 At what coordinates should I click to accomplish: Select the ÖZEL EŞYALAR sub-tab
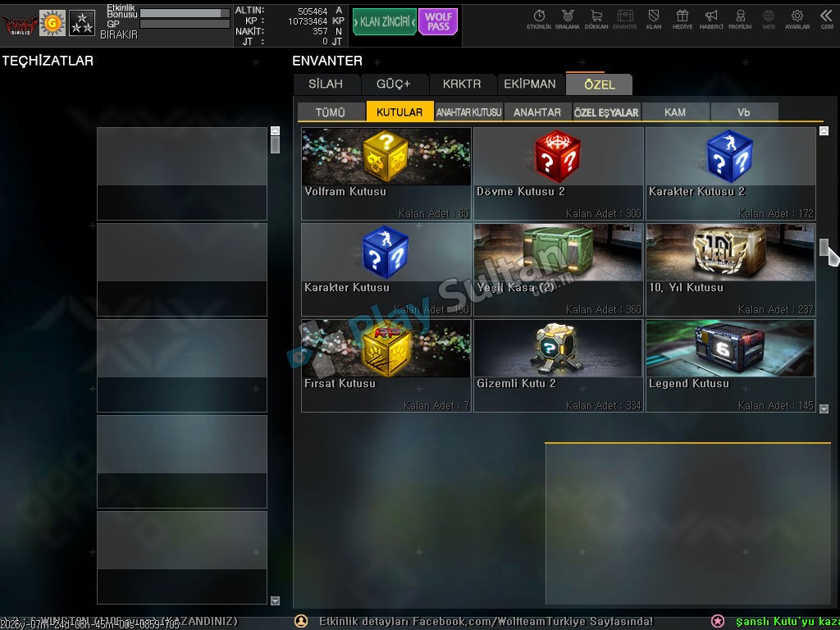[606, 112]
